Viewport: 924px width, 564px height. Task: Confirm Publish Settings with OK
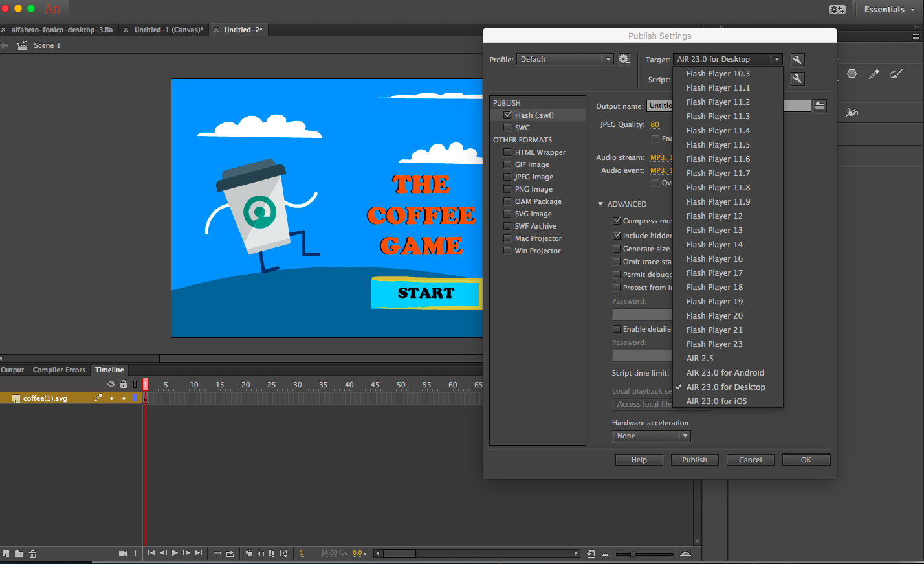806,460
